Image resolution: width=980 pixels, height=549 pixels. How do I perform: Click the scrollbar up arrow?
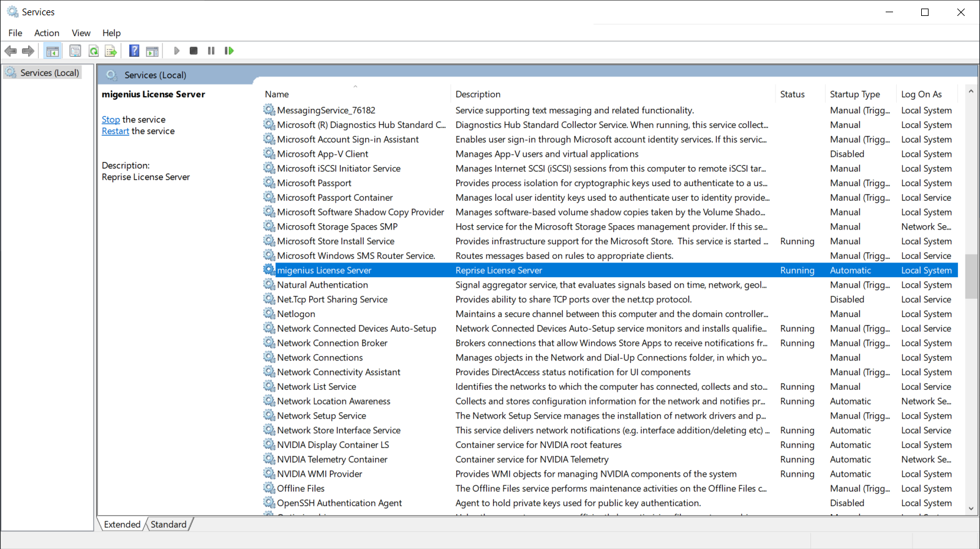[x=971, y=91]
